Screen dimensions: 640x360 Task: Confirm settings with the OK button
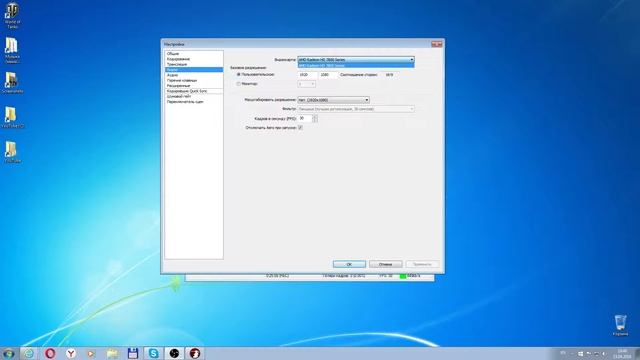point(349,264)
